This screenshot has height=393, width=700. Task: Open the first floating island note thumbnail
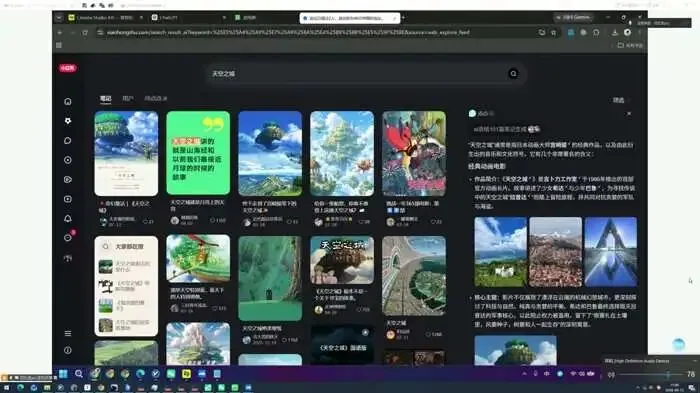126,153
